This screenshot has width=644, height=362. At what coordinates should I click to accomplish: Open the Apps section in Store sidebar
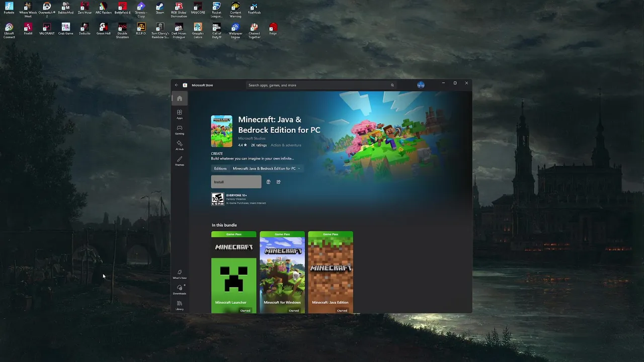point(179,114)
